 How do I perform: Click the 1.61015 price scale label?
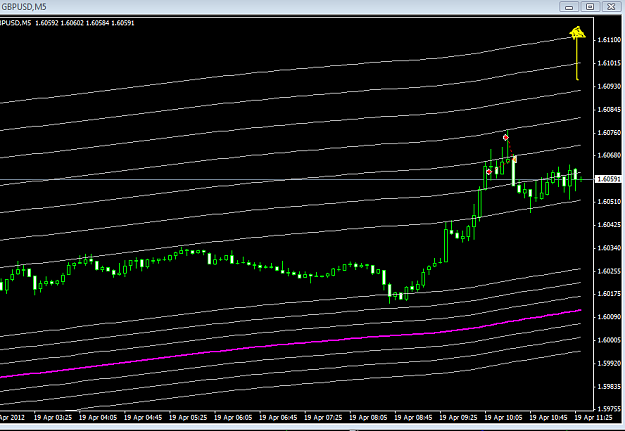click(x=609, y=63)
